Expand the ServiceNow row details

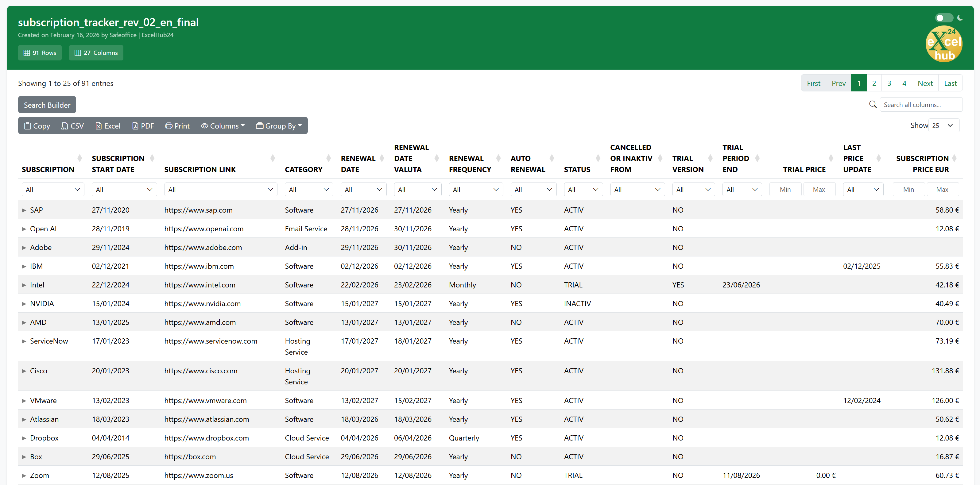pyautogui.click(x=24, y=341)
